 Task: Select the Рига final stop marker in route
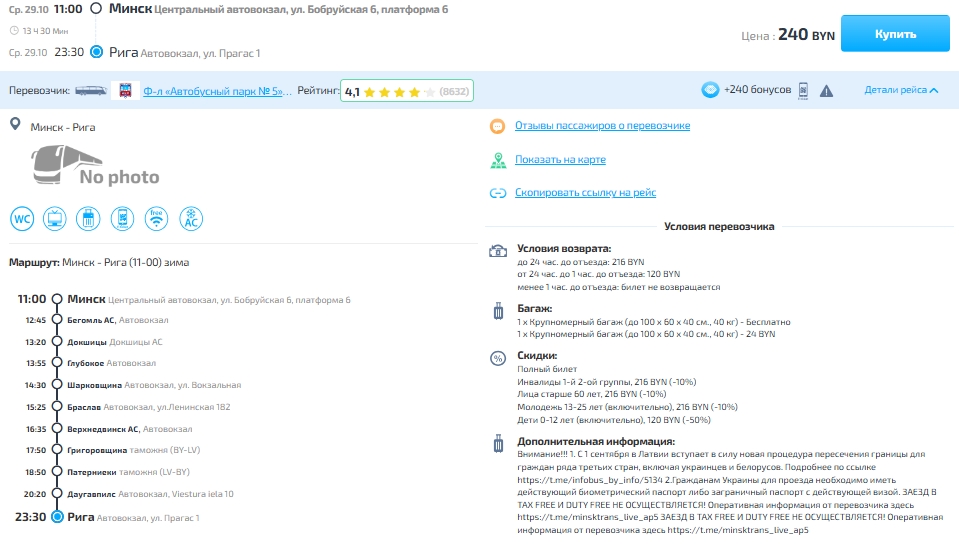(x=58, y=517)
